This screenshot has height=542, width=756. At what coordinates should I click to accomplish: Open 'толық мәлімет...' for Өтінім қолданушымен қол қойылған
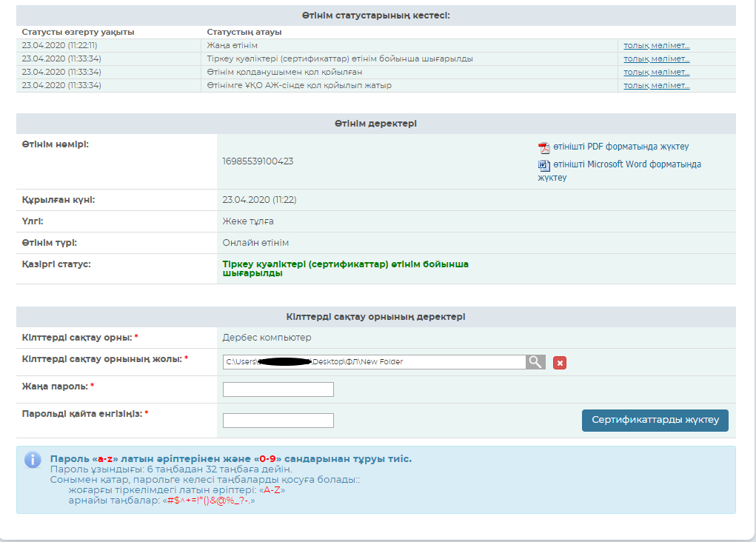(656, 72)
